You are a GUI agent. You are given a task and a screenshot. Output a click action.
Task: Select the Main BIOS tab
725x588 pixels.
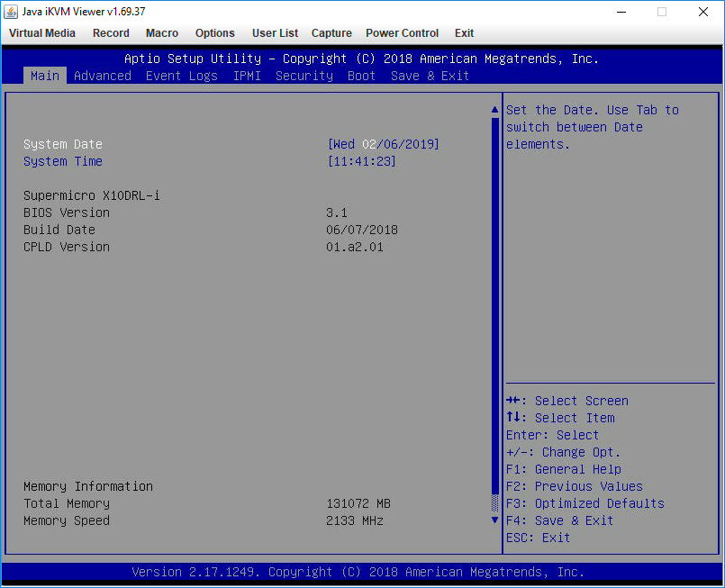[45, 76]
